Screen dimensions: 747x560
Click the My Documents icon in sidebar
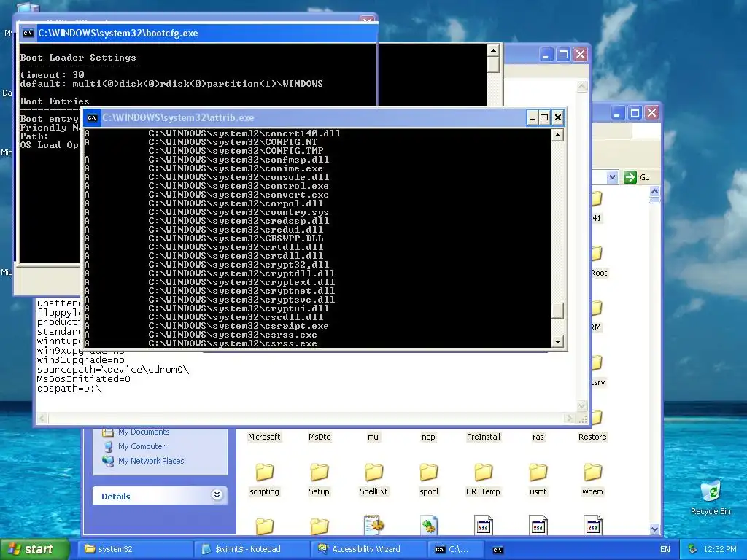[108, 432]
